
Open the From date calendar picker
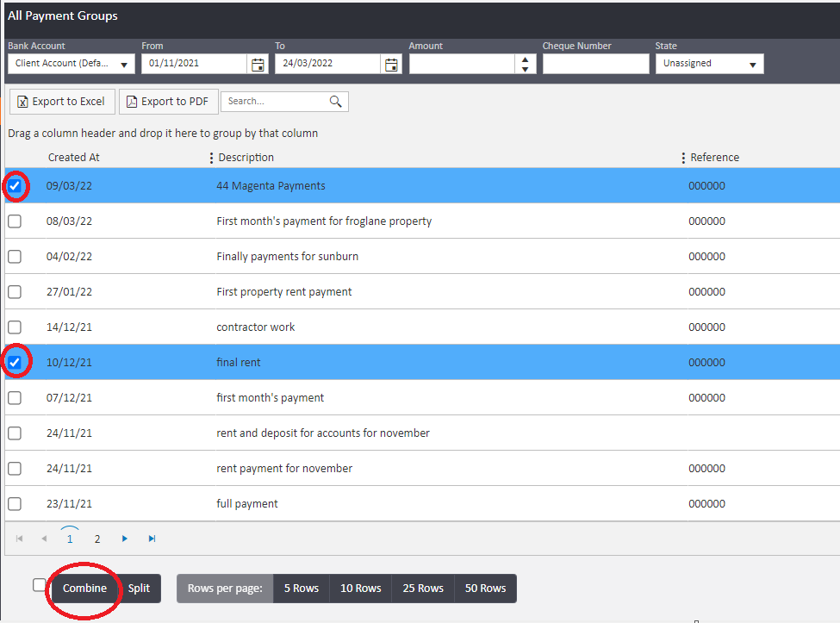tap(258, 65)
